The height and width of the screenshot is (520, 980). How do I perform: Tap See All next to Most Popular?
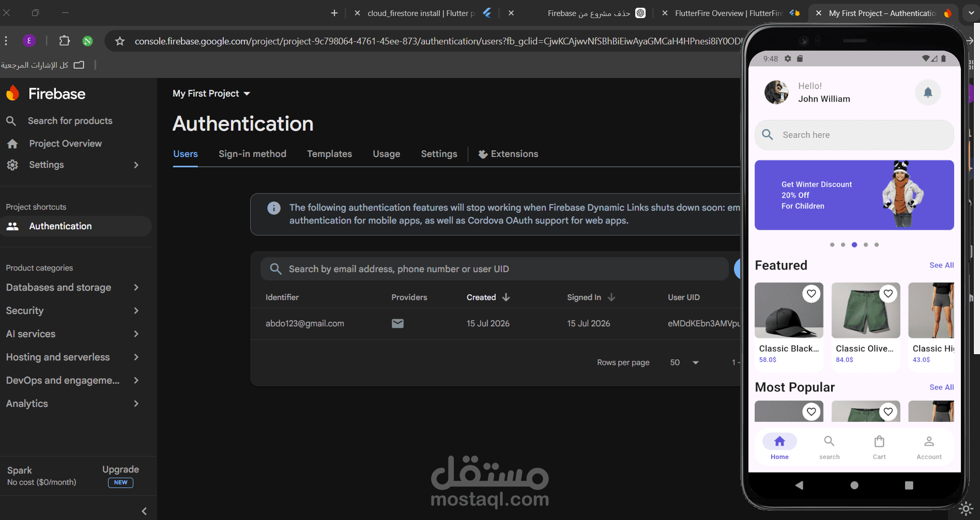click(942, 387)
